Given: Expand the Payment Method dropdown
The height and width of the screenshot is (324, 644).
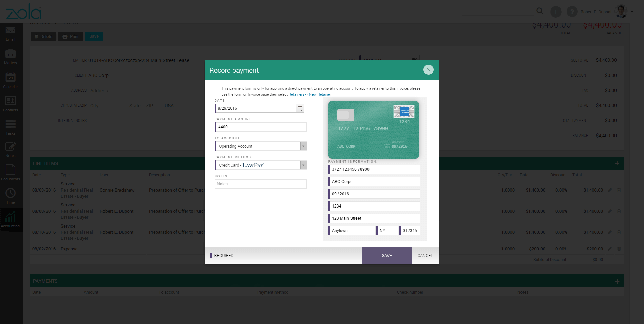Looking at the screenshot, I should [x=303, y=165].
